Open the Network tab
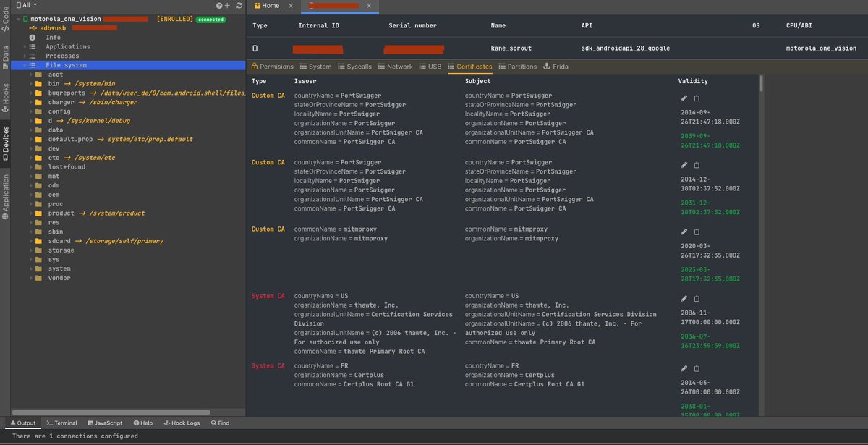Viewport: 868px width, 445px height. pyautogui.click(x=395, y=67)
